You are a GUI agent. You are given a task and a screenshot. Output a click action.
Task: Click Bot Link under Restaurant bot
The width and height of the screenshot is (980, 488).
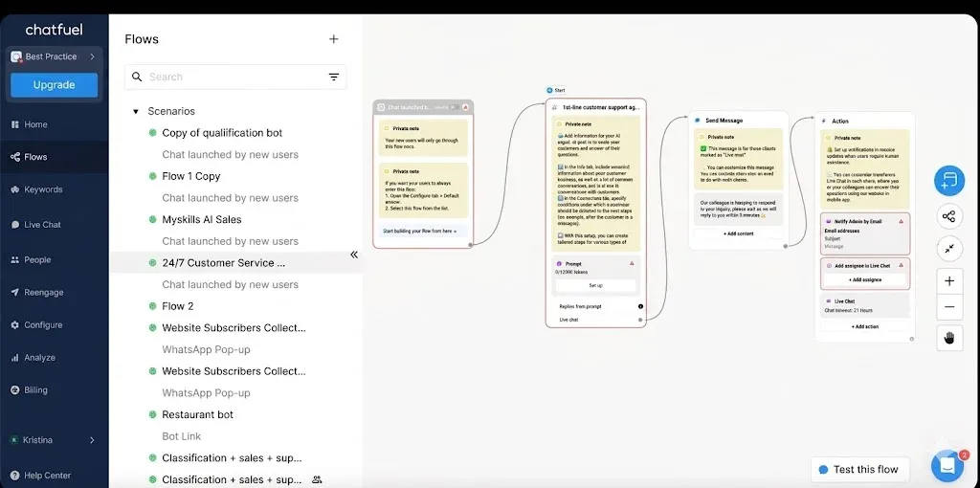point(181,436)
